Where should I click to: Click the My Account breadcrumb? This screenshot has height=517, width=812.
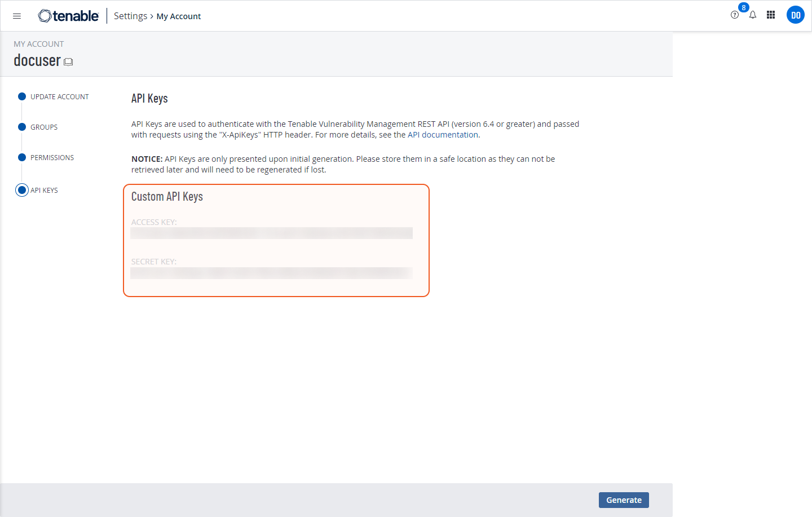(x=178, y=16)
